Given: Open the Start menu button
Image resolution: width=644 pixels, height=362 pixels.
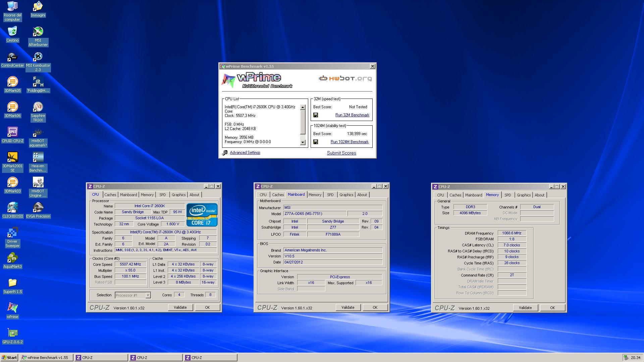Looking at the screenshot, I should (9, 358).
